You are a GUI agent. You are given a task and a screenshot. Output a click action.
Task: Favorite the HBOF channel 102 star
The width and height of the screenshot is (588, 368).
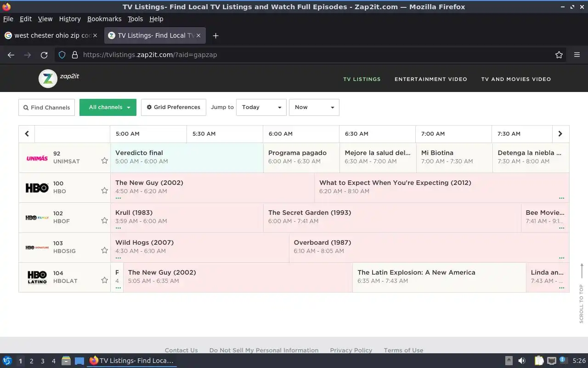pyautogui.click(x=104, y=220)
